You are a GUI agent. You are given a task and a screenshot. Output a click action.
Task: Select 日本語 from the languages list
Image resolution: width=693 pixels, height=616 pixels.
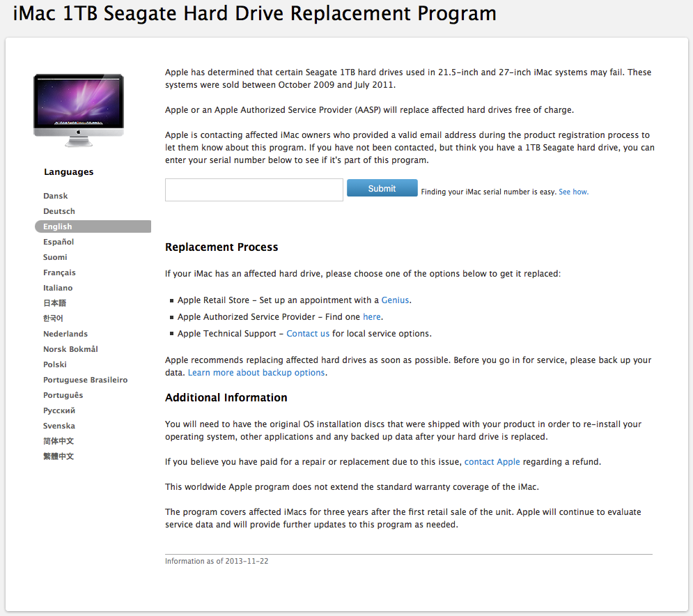(55, 303)
